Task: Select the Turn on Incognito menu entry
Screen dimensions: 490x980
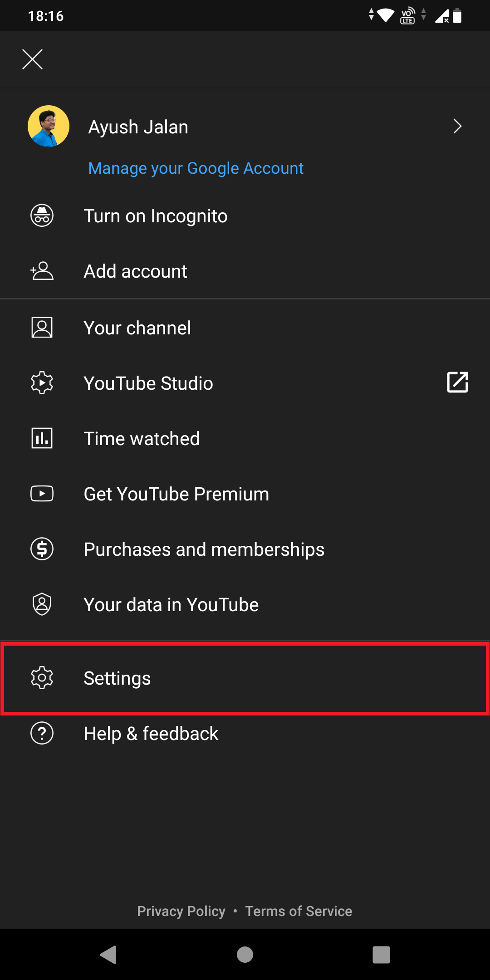Action: tap(156, 216)
